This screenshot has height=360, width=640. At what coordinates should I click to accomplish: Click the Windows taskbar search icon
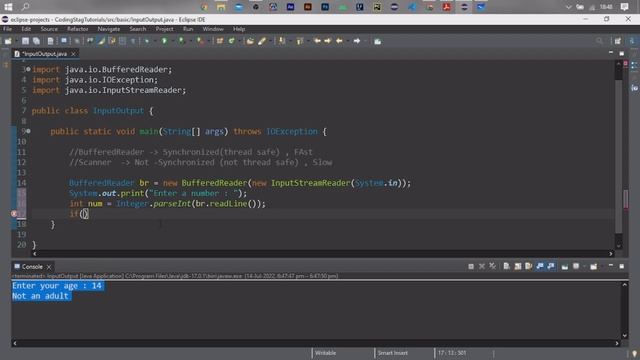tap(25, 7)
